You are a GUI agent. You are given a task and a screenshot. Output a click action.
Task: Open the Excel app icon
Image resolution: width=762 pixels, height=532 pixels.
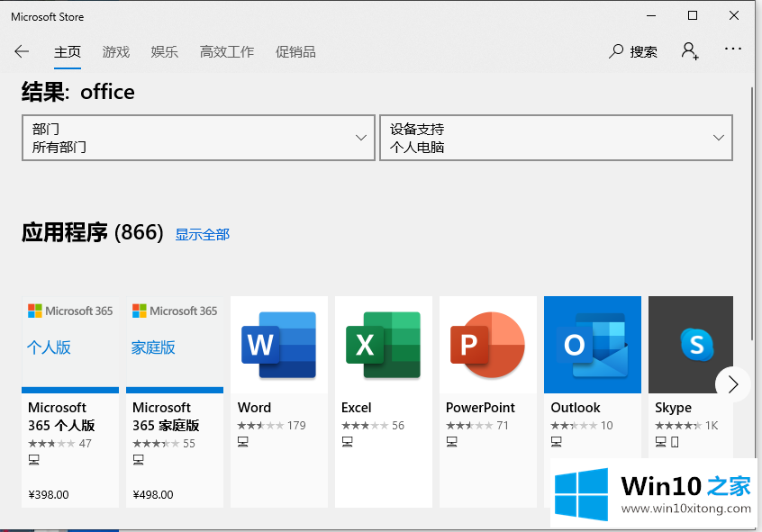coord(384,345)
